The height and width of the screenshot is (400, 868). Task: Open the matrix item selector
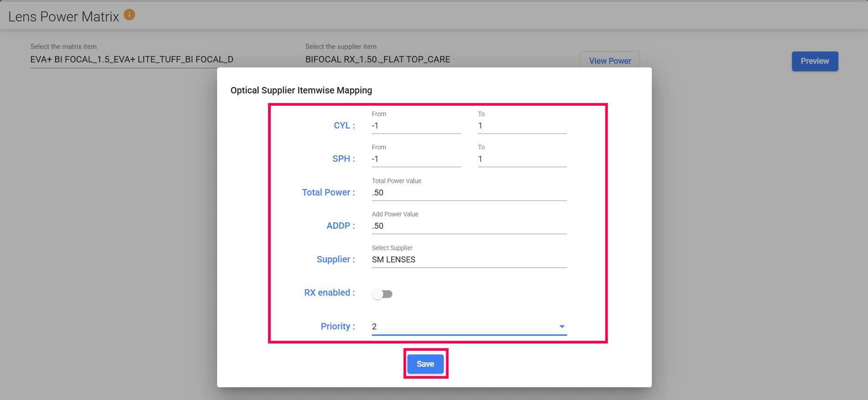(x=132, y=60)
